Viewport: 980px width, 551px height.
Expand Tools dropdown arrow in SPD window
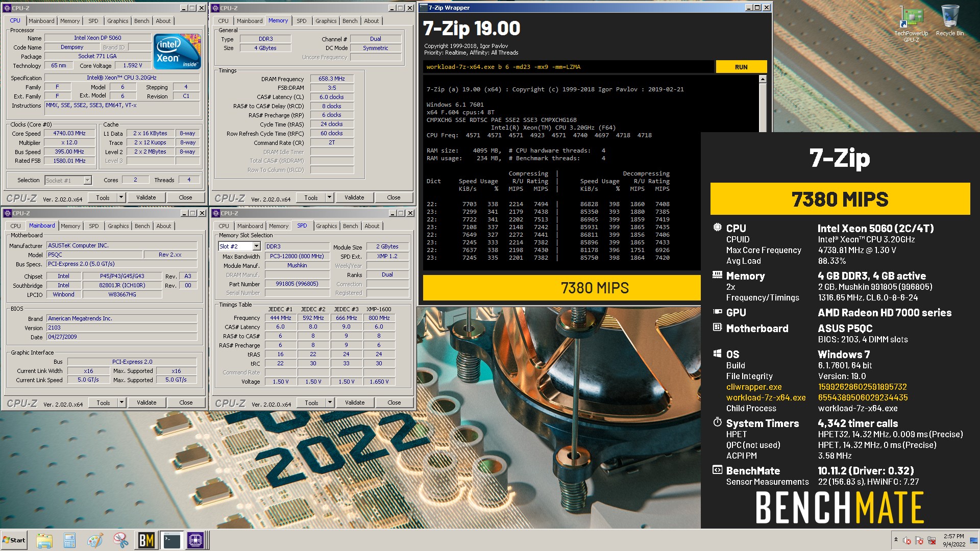click(330, 403)
